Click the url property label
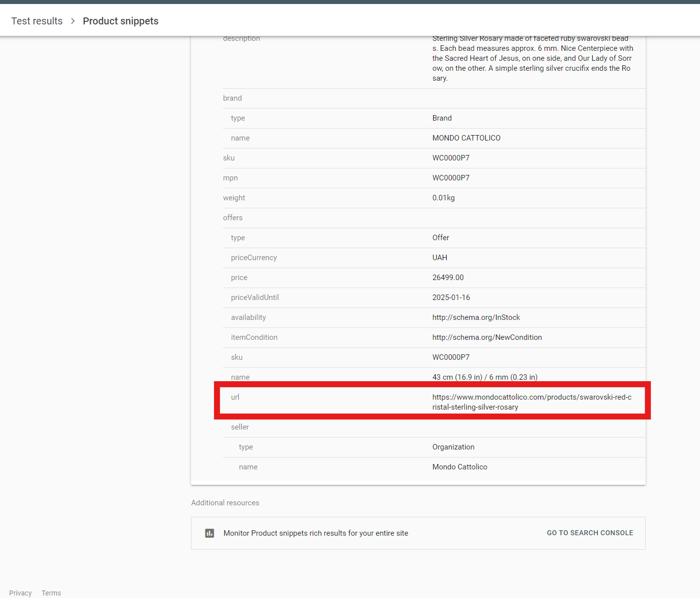The image size is (700, 598). (235, 397)
